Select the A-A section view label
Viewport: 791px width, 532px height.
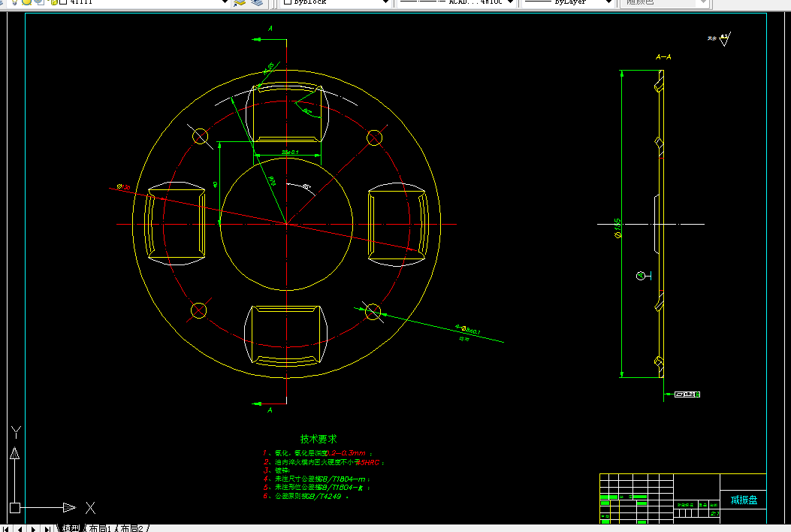663,57
